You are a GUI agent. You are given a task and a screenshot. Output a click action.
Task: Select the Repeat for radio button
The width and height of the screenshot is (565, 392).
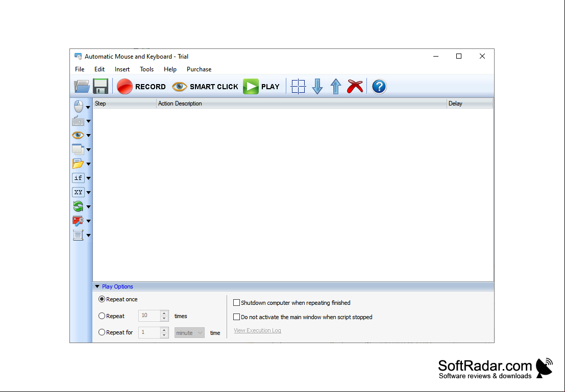pos(102,332)
